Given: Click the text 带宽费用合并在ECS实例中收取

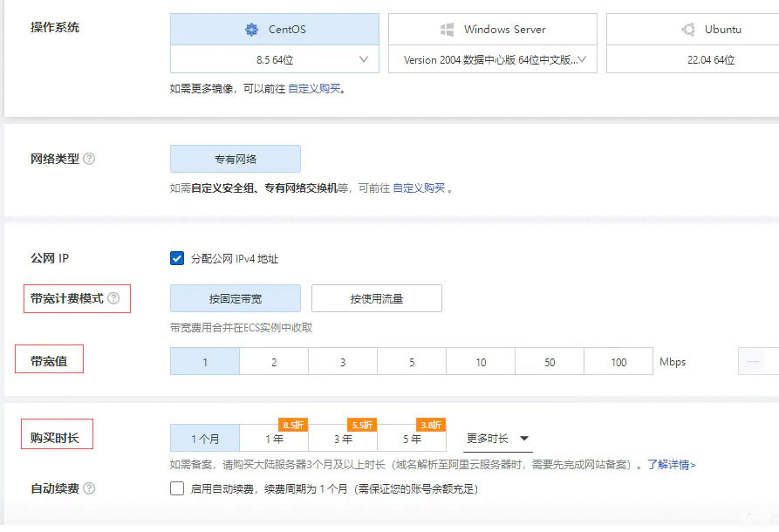Looking at the screenshot, I should tap(241, 328).
